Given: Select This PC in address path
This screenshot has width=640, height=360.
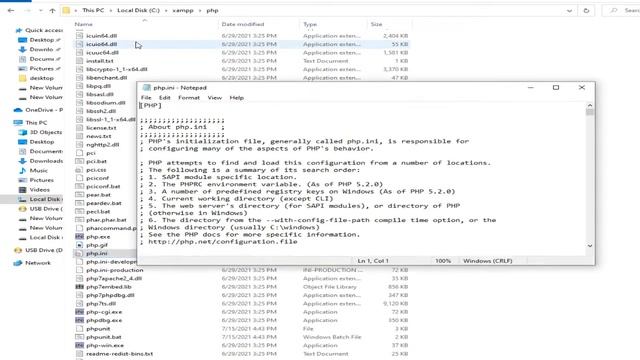Looking at the screenshot, I should [93, 10].
